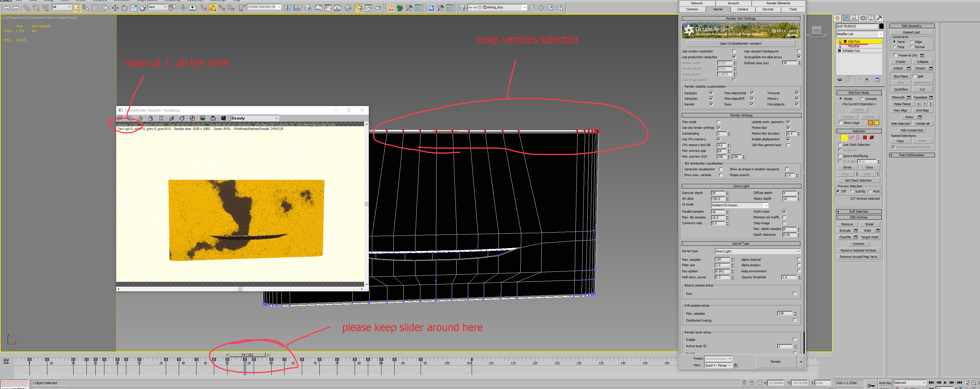This screenshot has width=980, height=389.
Task: Open the Hierarchy command panel tab
Action: (854, 18)
